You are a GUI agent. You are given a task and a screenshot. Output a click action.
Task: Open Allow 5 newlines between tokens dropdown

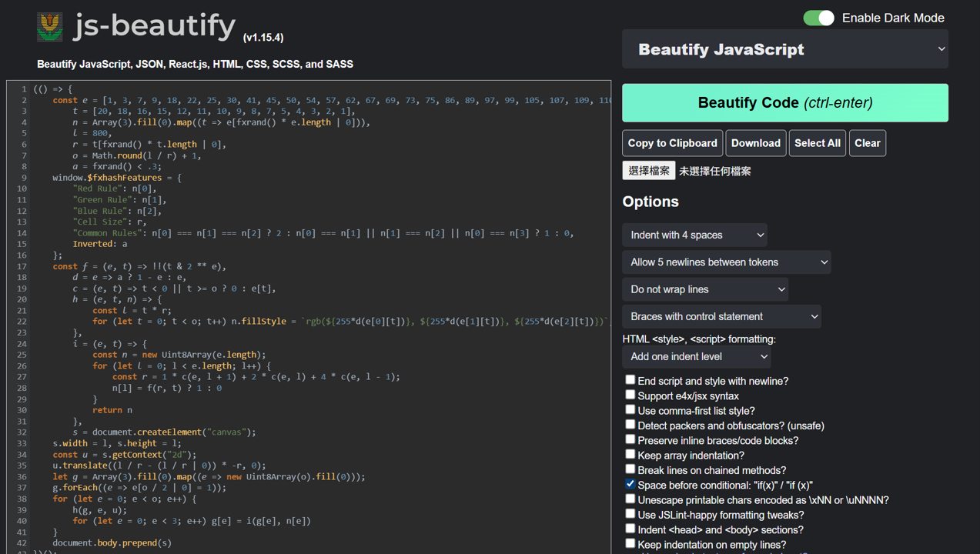pyautogui.click(x=727, y=262)
